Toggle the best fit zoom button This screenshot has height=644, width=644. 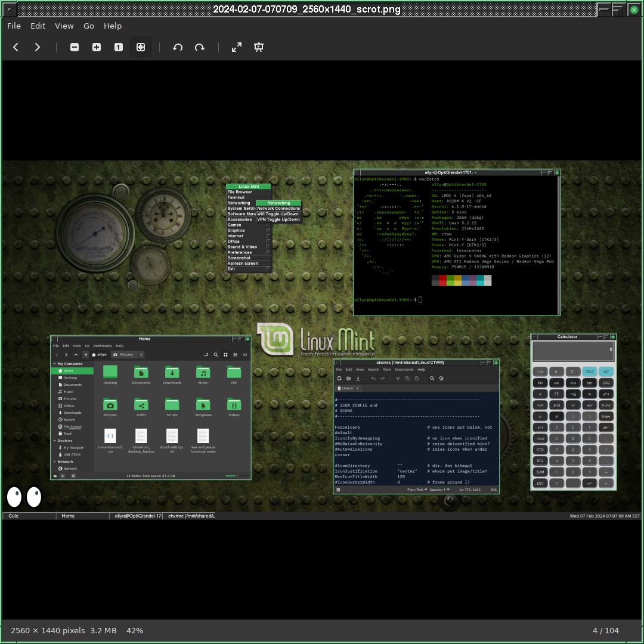(x=141, y=47)
